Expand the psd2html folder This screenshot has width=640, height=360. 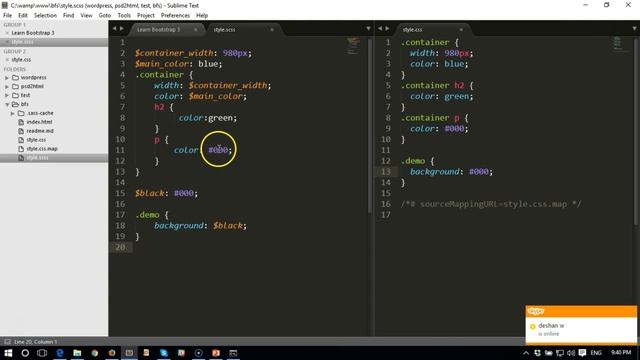(7, 87)
